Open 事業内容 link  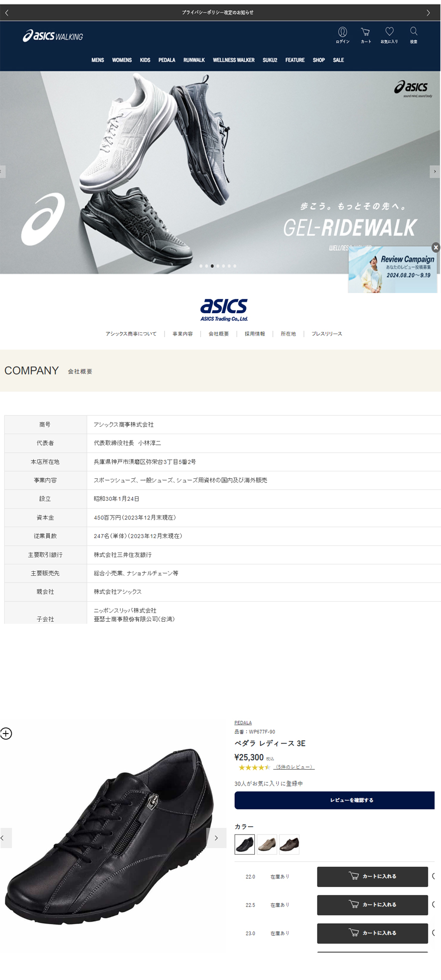(183, 334)
